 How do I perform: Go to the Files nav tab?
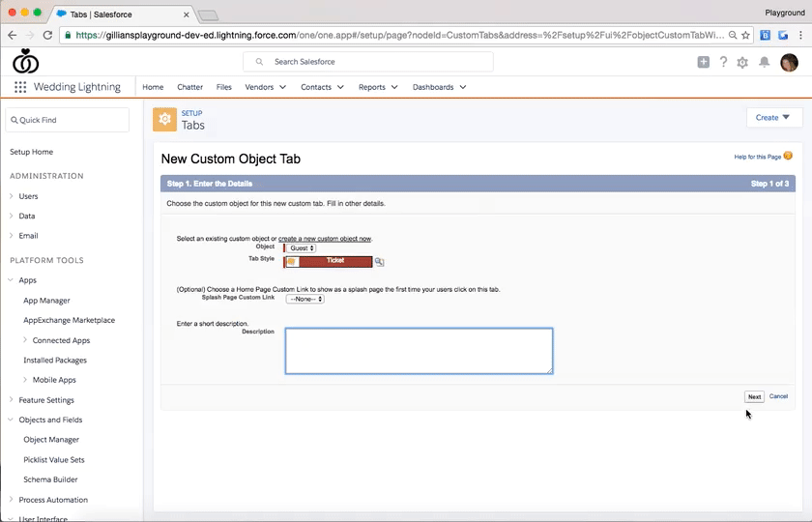tap(223, 87)
